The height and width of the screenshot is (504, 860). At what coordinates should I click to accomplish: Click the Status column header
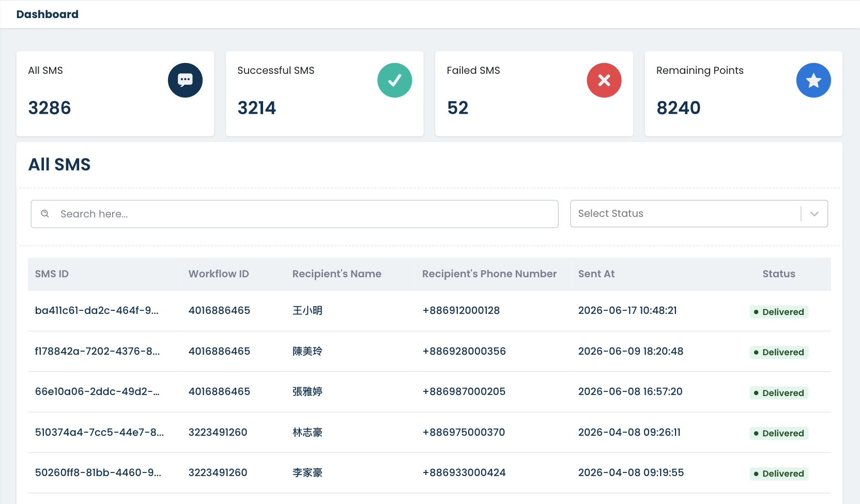click(779, 274)
